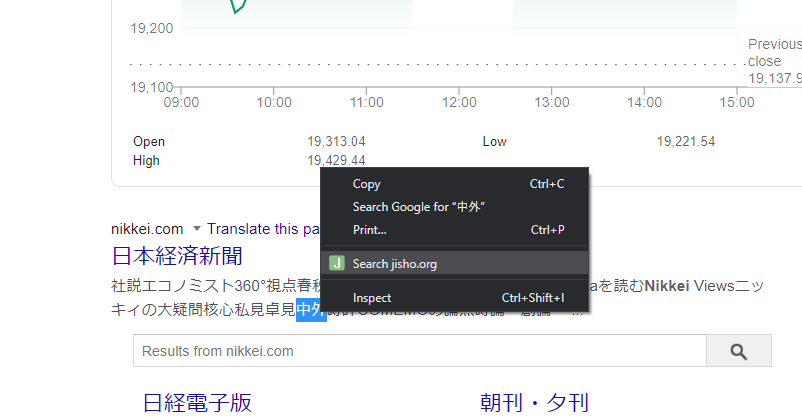Screen dimensions: 802x419
Task: Click the 19,100 price axis label
Action: [152, 87]
